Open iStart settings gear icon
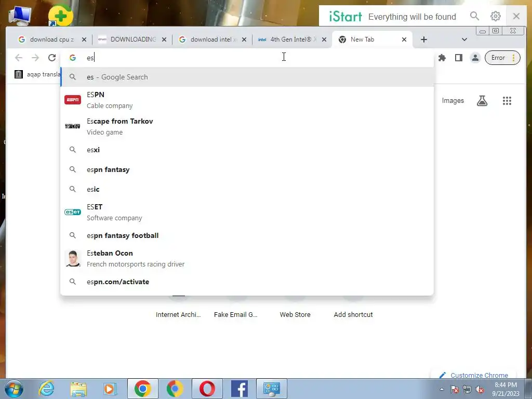 (x=495, y=16)
